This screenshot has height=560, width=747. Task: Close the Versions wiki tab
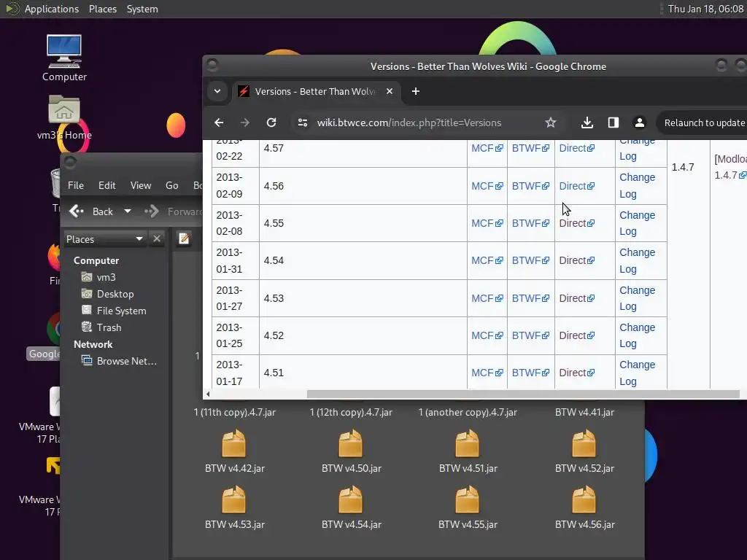pyautogui.click(x=390, y=91)
